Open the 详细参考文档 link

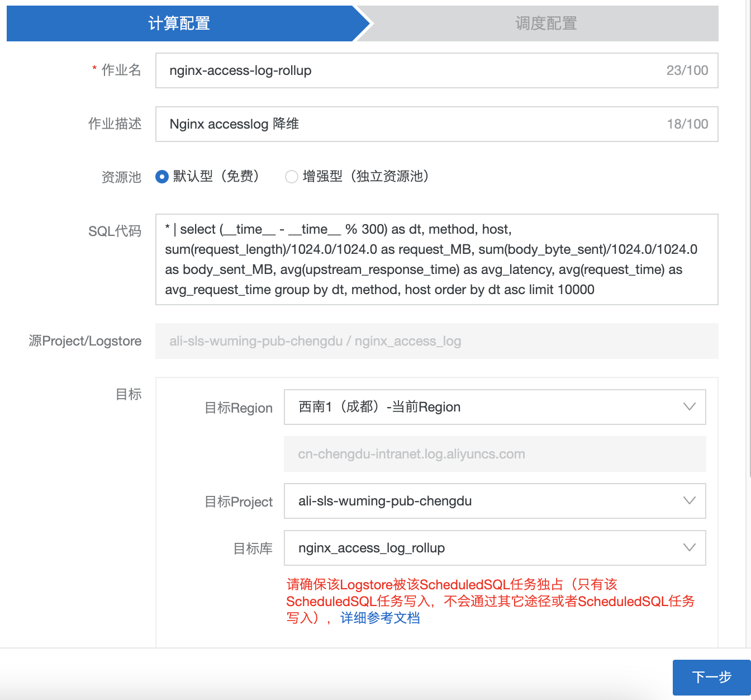380,618
